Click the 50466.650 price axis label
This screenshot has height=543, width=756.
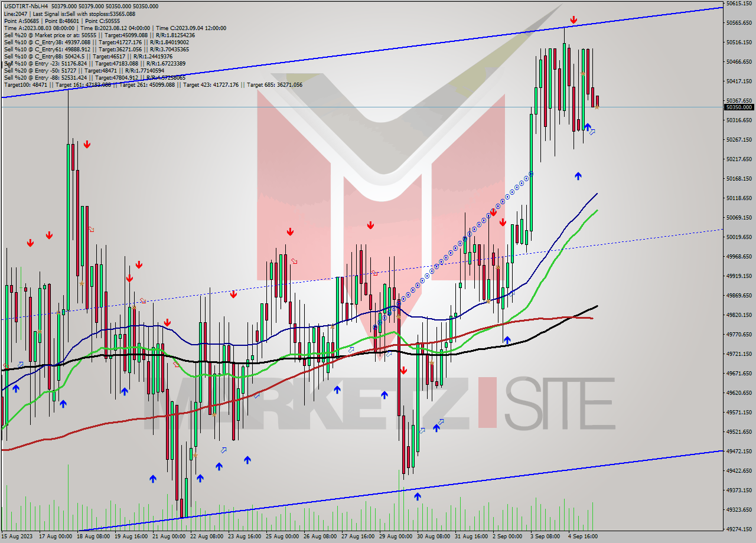click(739, 62)
